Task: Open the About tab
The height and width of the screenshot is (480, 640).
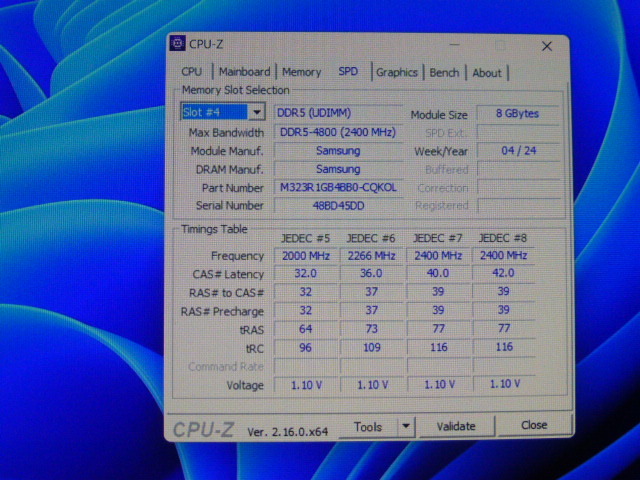Action: 487,73
